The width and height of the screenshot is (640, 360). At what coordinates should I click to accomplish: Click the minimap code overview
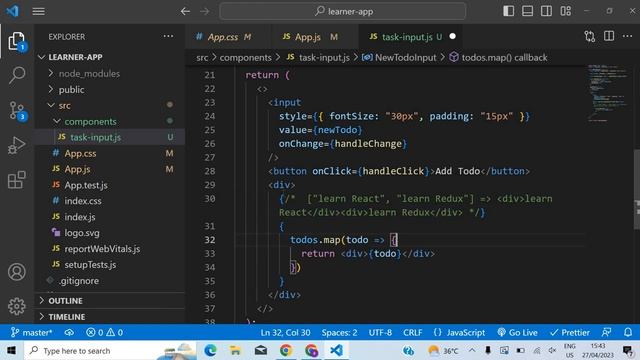[x=608, y=93]
